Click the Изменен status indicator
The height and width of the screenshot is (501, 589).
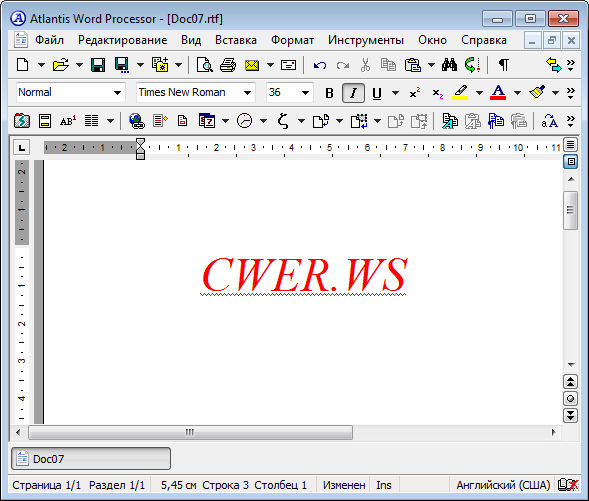tap(344, 485)
